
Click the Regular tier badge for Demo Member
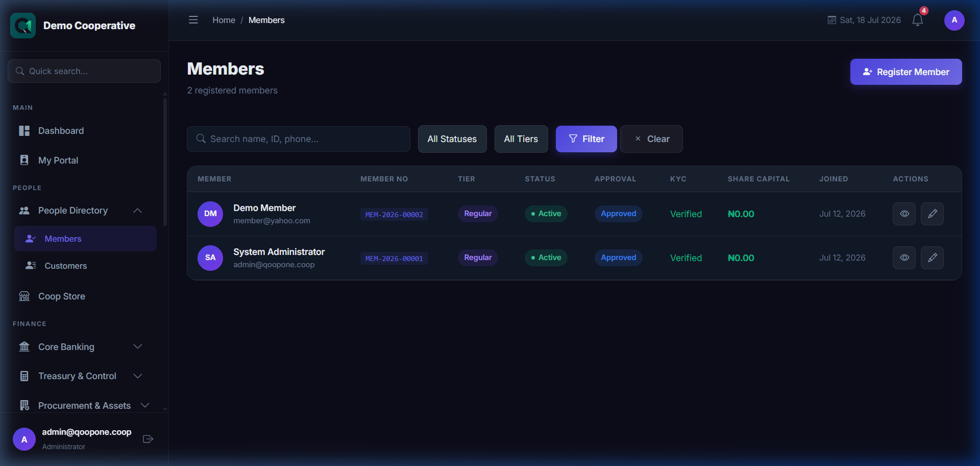(x=478, y=214)
